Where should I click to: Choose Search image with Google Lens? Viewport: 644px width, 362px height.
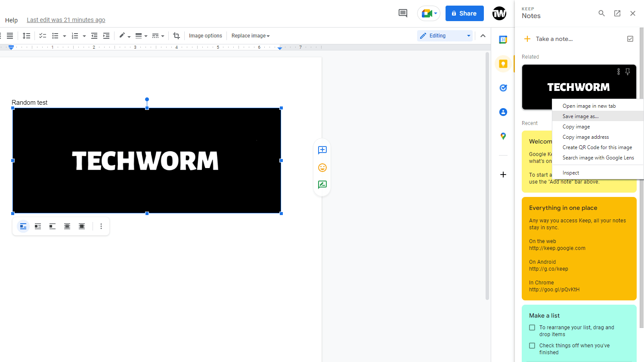pyautogui.click(x=598, y=158)
